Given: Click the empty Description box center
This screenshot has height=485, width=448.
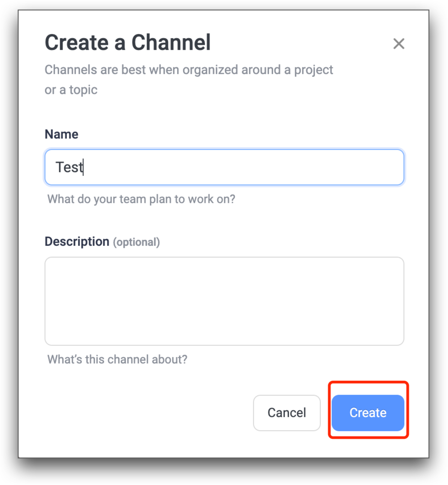Looking at the screenshot, I should [224, 301].
